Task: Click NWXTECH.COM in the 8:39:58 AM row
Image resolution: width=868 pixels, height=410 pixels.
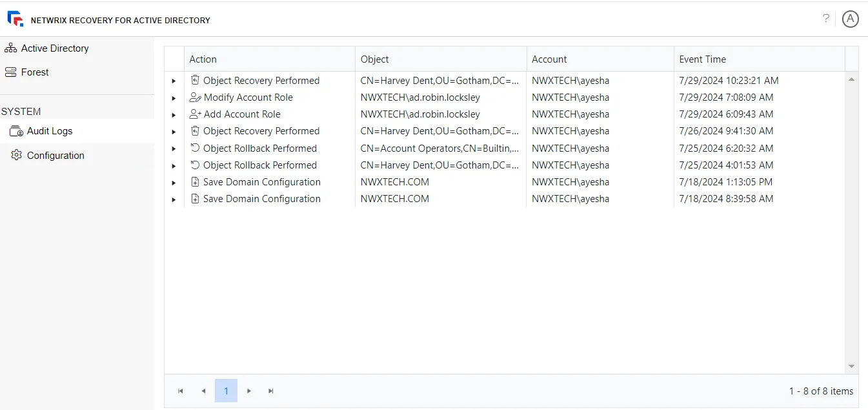Action: (x=395, y=199)
